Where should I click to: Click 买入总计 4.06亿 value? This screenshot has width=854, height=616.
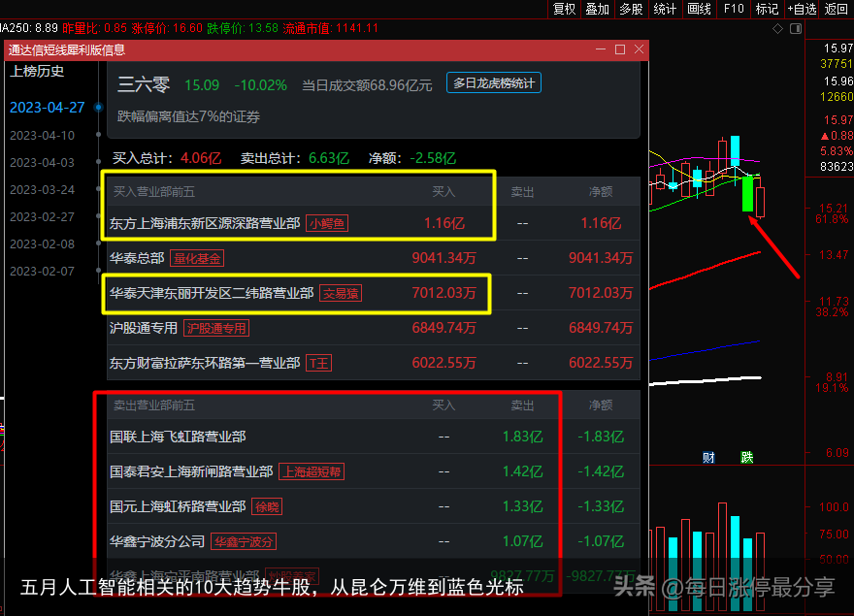coord(201,158)
